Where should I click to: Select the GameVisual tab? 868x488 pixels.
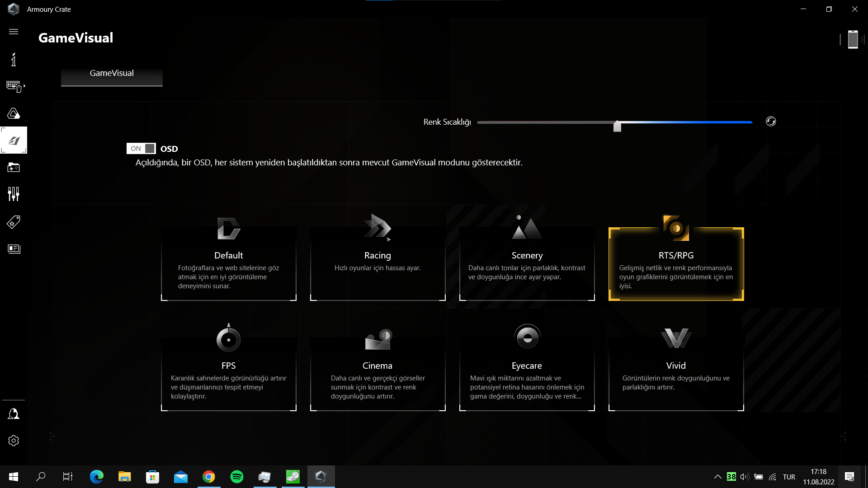(112, 74)
